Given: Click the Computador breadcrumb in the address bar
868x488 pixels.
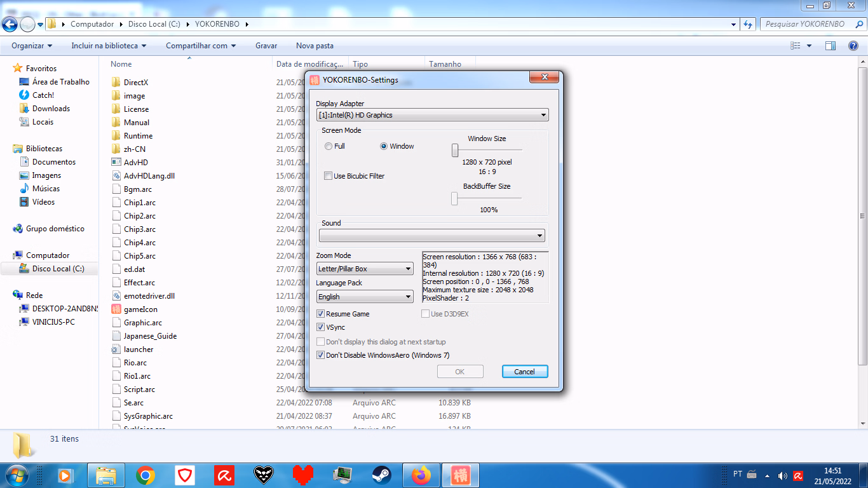Looking at the screenshot, I should [x=92, y=24].
